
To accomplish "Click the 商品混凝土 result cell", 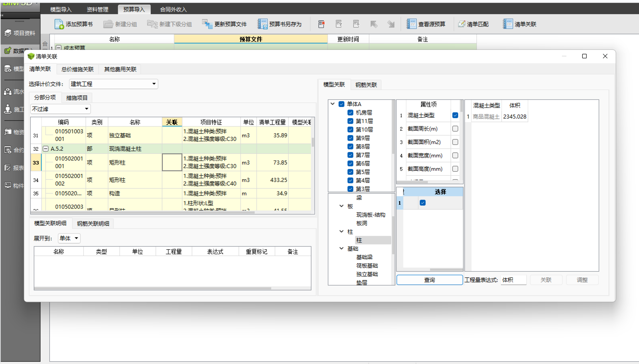I will (x=486, y=116).
